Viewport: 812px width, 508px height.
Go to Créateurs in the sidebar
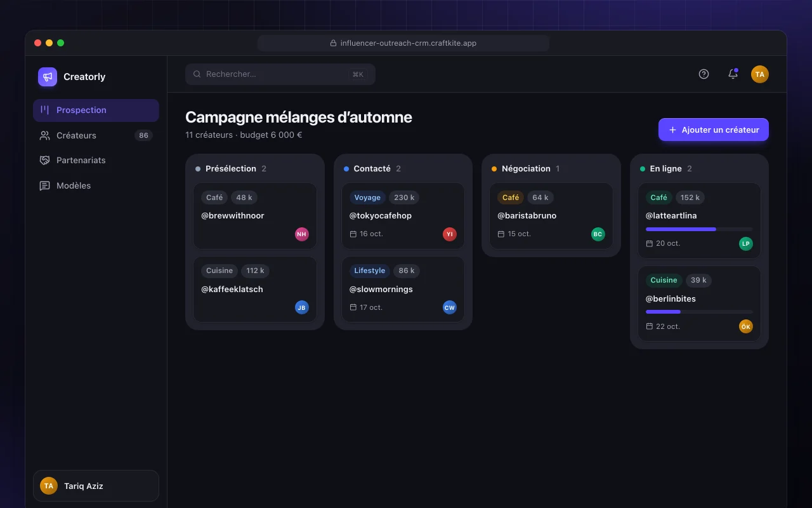tap(96, 135)
